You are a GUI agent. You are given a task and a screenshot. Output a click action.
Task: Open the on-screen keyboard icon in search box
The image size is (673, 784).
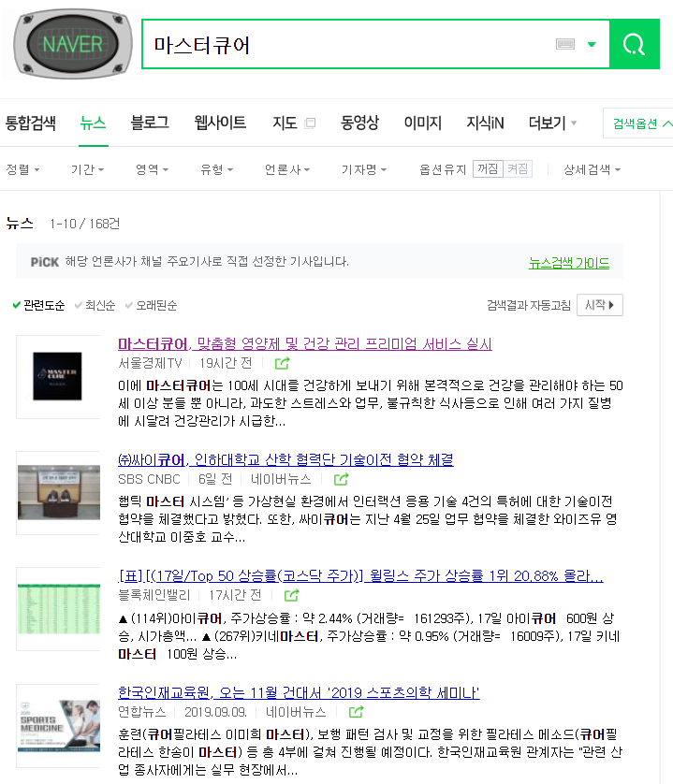[x=565, y=44]
